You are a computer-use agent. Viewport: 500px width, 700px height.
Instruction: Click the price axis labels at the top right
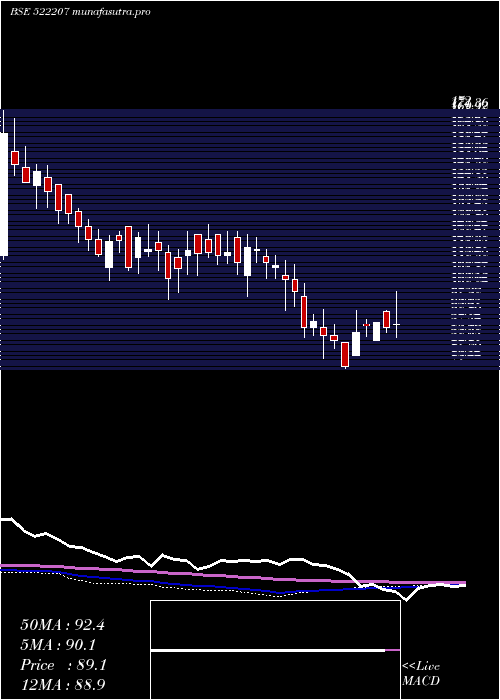pyautogui.click(x=470, y=104)
